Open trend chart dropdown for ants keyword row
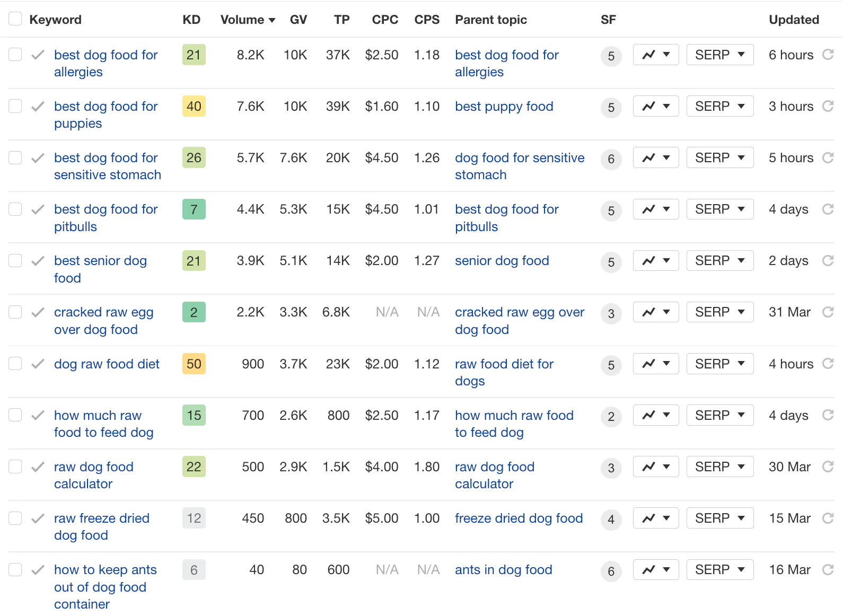This screenshot has width=843, height=616. coord(656,569)
